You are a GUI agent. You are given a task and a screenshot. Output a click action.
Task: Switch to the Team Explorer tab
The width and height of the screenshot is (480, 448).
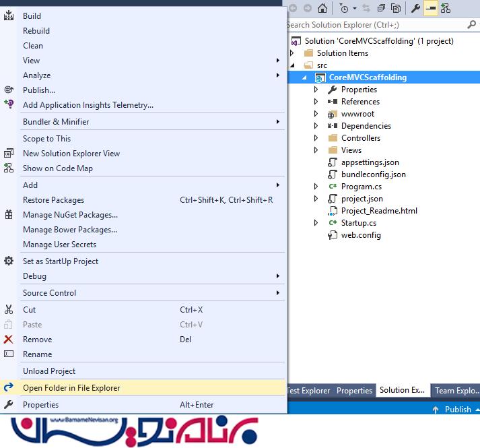pos(455,391)
